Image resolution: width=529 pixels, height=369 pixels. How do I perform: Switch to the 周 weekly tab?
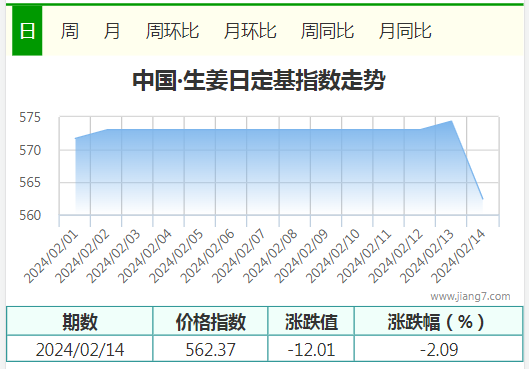70,31
